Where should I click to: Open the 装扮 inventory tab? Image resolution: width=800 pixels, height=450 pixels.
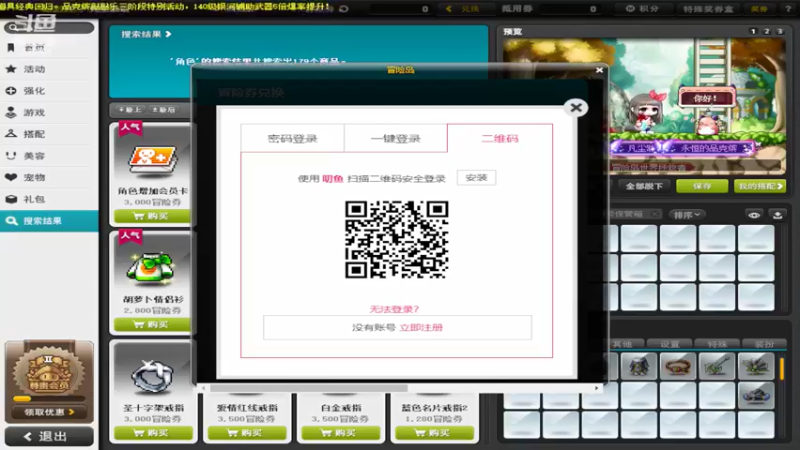coord(764,344)
